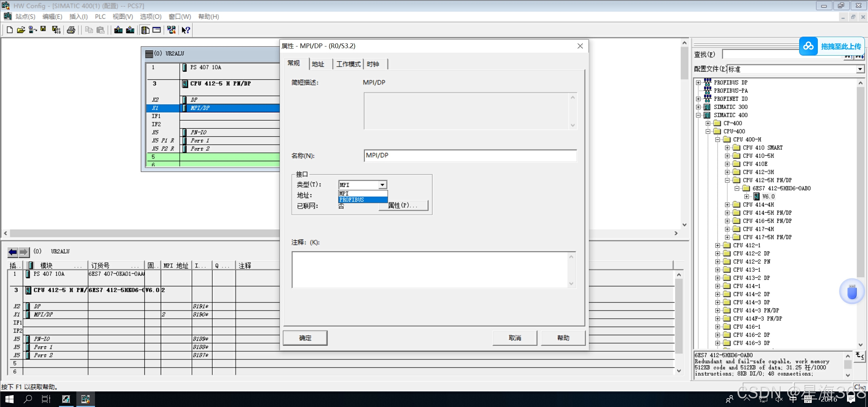Click the 确定 button

click(x=305, y=338)
